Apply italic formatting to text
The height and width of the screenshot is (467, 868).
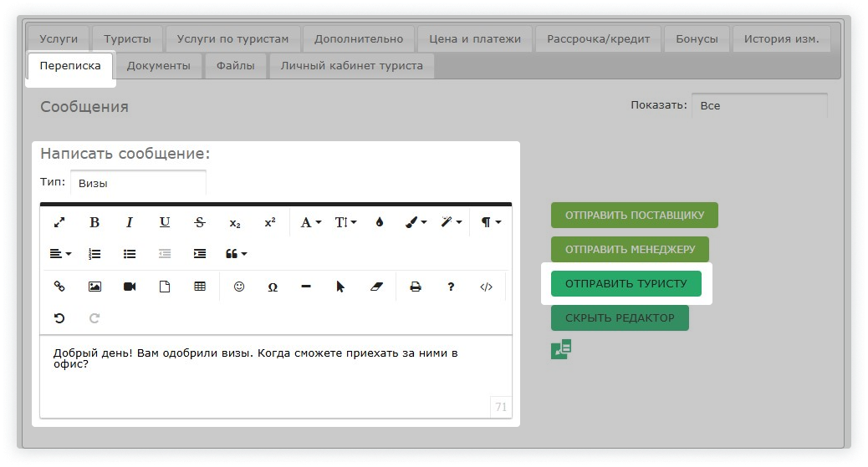[x=130, y=222]
